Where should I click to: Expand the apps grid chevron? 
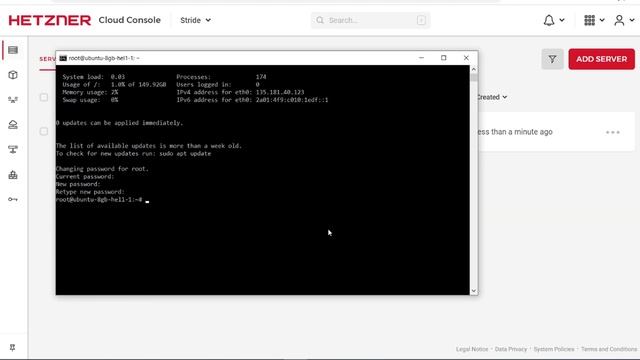point(602,20)
